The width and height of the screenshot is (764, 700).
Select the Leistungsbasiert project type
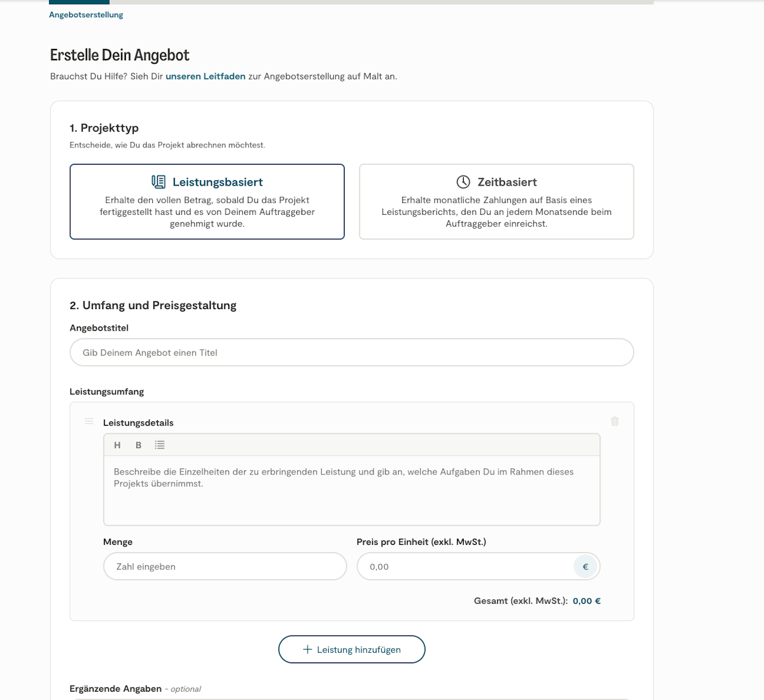207,202
